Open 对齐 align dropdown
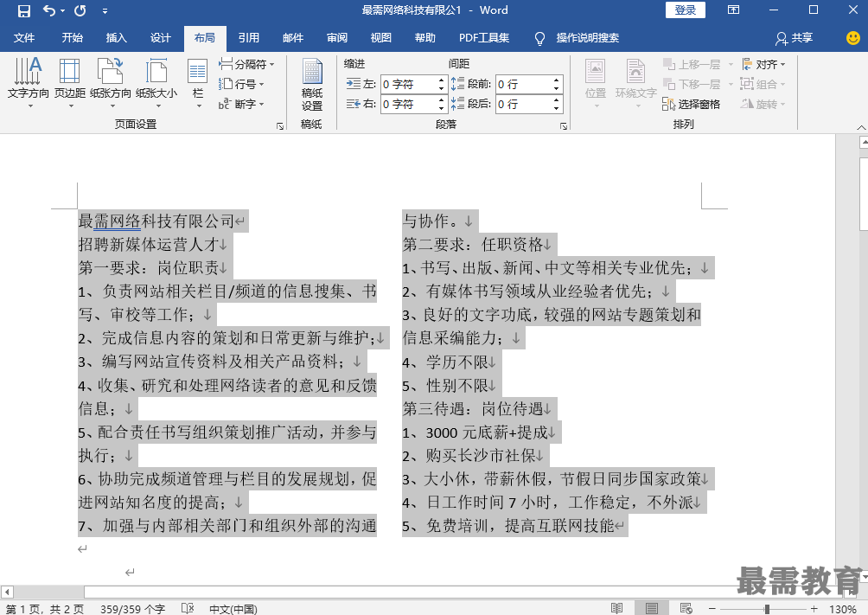Image resolution: width=868 pixels, height=615 pixels. (x=763, y=64)
